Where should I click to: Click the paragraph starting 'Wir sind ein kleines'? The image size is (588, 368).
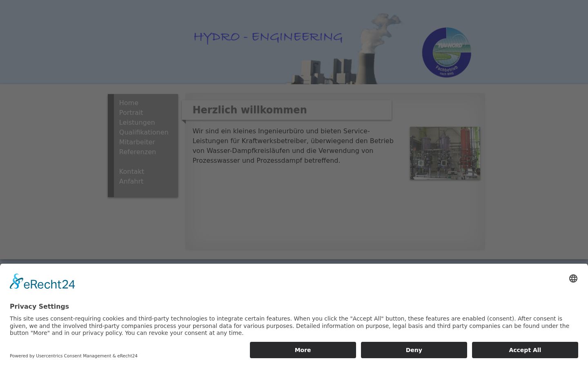click(x=293, y=146)
